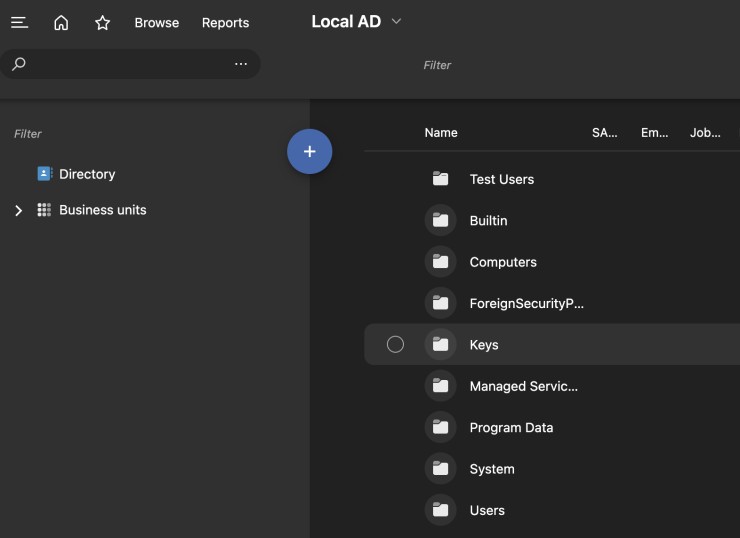
Task: Click the Test Users folder icon
Action: coord(440,178)
